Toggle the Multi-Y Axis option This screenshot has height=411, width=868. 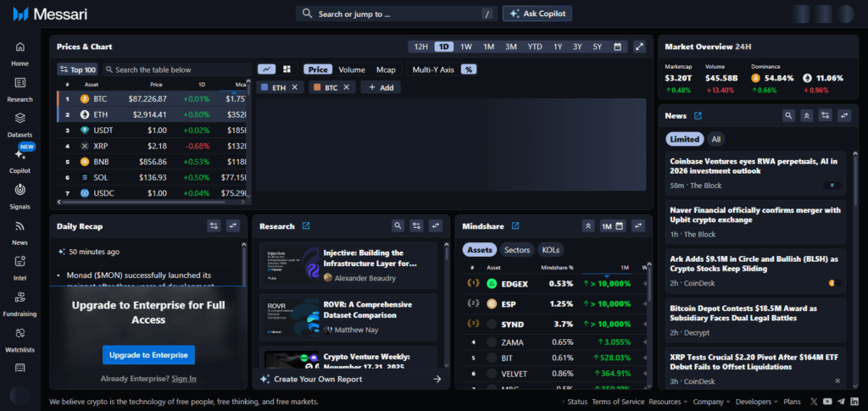click(x=433, y=69)
